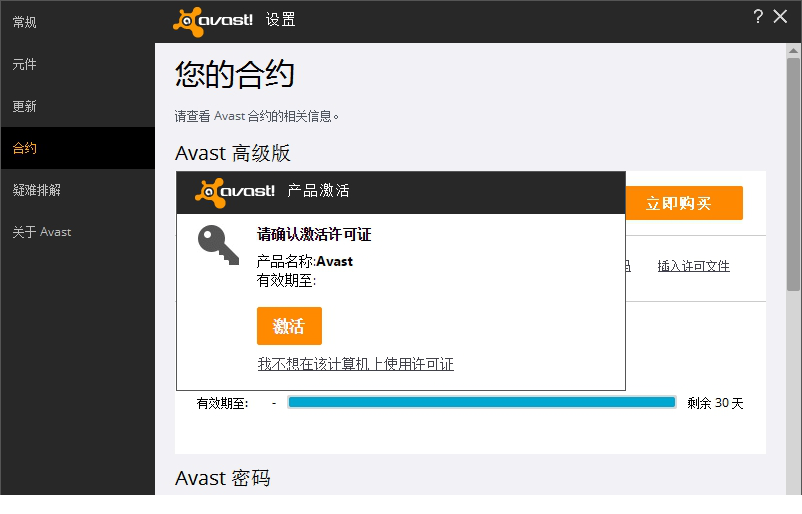Close the Avast settings window
Screen dimensions: 802x514
click(780, 17)
